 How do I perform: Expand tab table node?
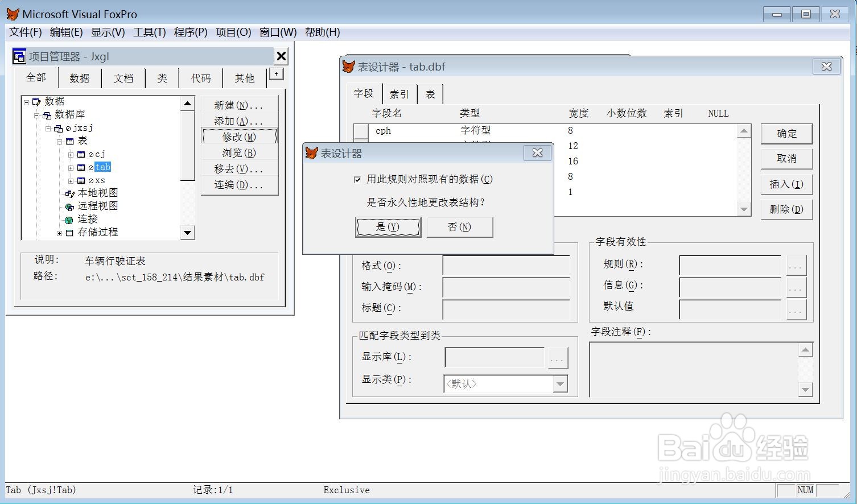click(71, 168)
